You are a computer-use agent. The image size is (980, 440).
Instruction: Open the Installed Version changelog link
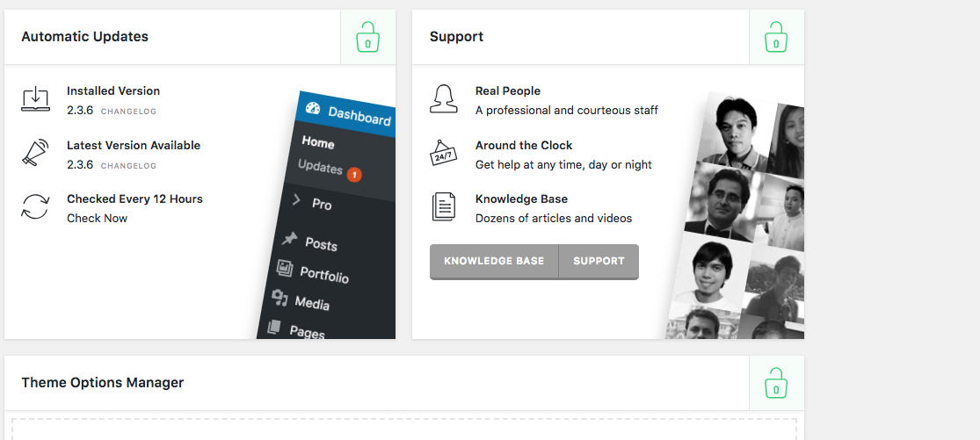(x=128, y=112)
